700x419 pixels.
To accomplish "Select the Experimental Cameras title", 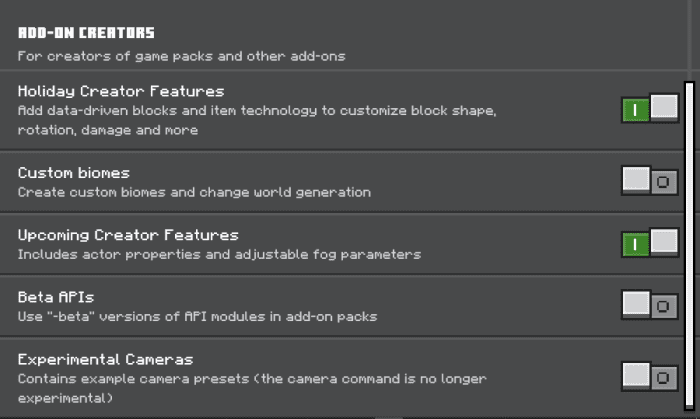I will (x=105, y=360).
